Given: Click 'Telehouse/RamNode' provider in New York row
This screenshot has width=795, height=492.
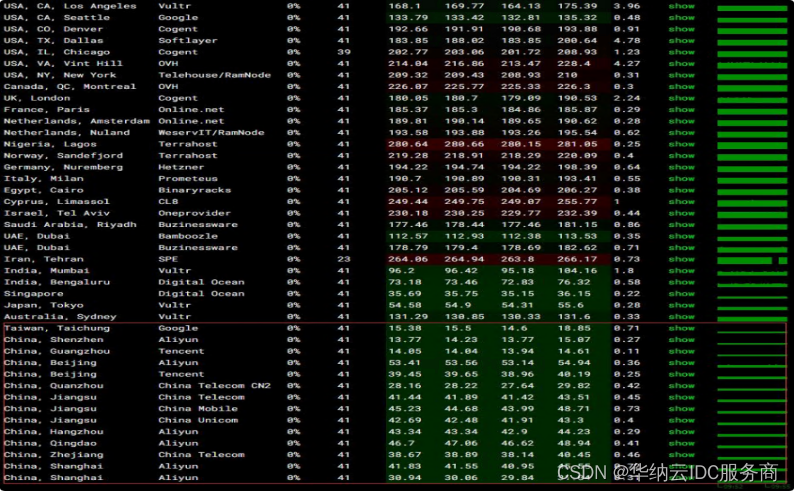Looking at the screenshot, I should pos(211,75).
